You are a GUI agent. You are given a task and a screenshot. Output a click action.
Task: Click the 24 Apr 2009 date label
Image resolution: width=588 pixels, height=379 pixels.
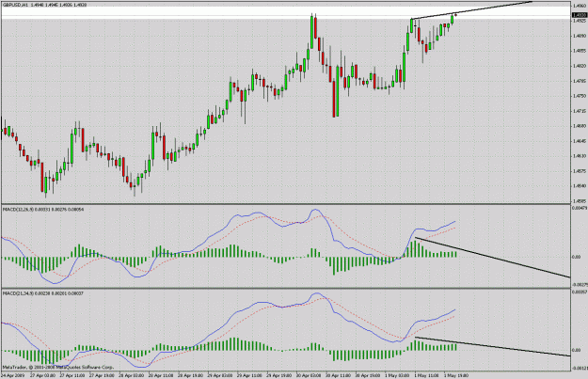(12, 375)
